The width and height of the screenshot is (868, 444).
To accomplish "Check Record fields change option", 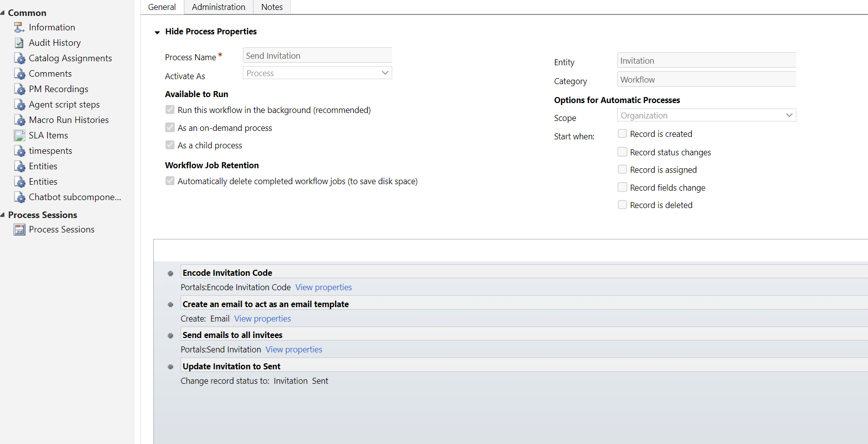I will [622, 187].
